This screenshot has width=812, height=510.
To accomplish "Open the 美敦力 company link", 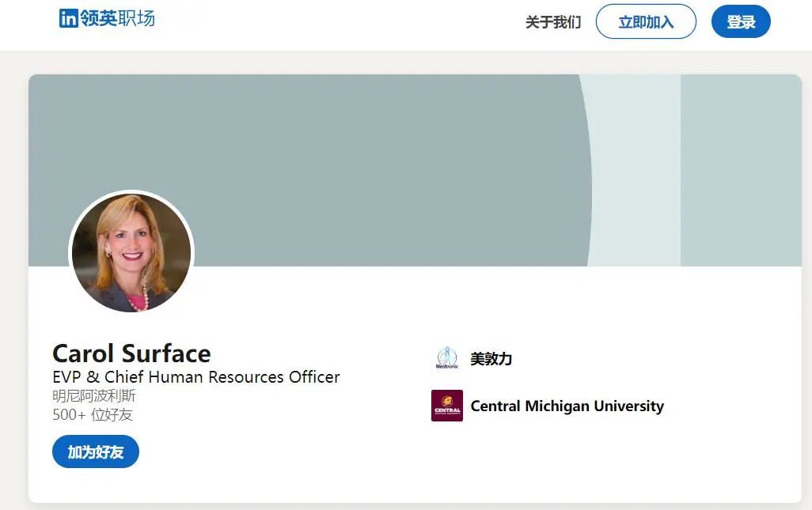I will click(491, 359).
